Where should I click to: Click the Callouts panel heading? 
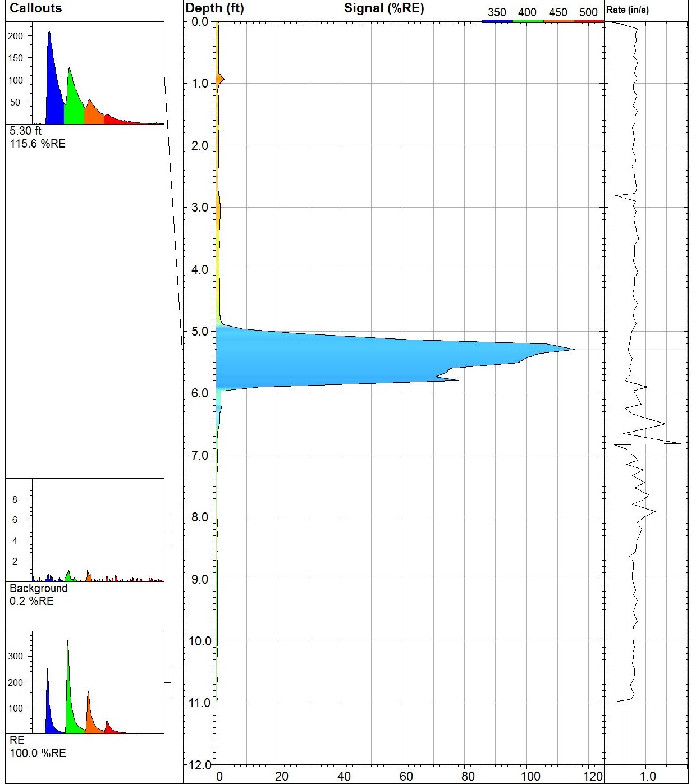click(x=35, y=8)
